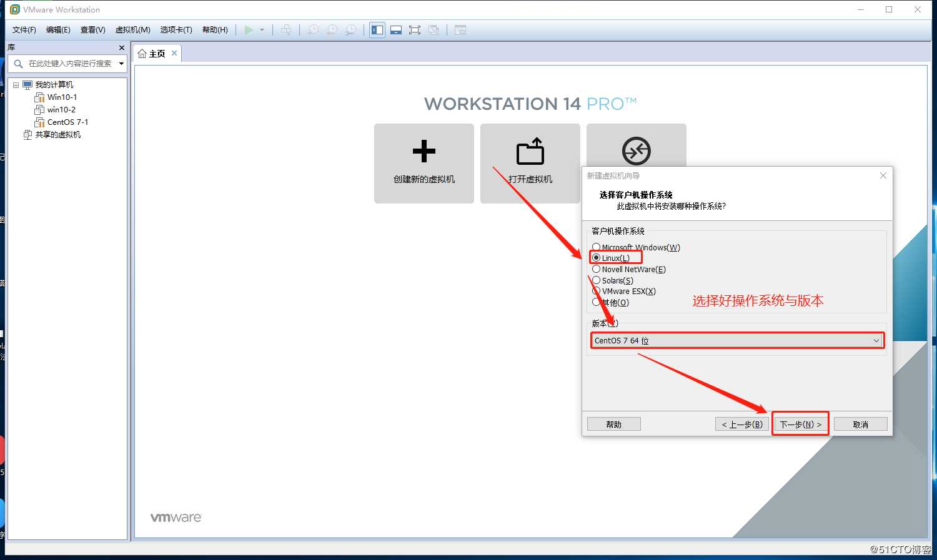Select the win10-2 virtual machine
The image size is (937, 560).
coord(61,110)
